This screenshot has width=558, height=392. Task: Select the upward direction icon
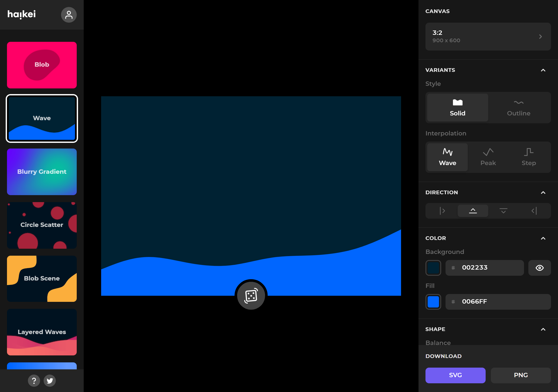pos(473,211)
